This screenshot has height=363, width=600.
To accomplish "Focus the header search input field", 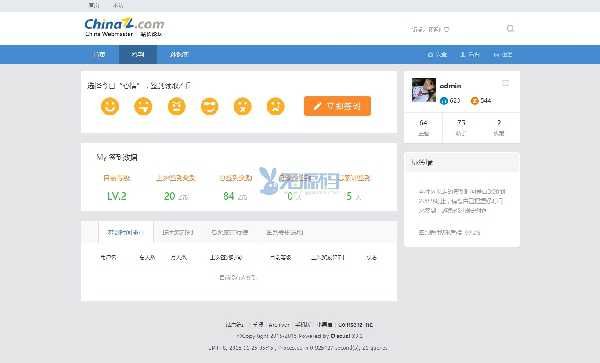I will click(455, 29).
